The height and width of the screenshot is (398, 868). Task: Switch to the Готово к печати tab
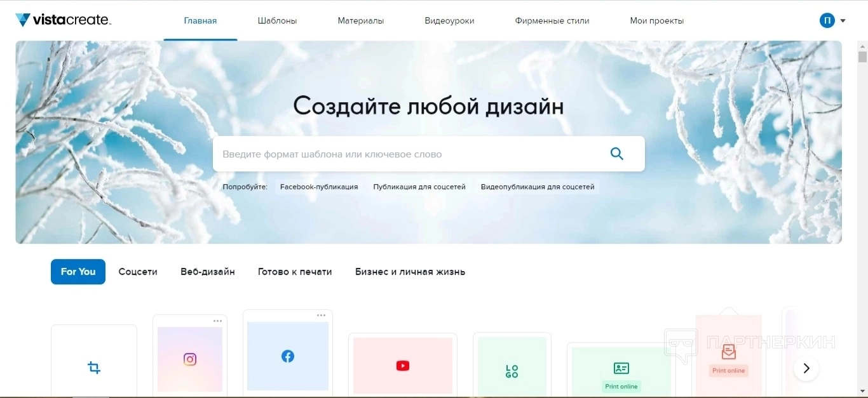coord(295,272)
